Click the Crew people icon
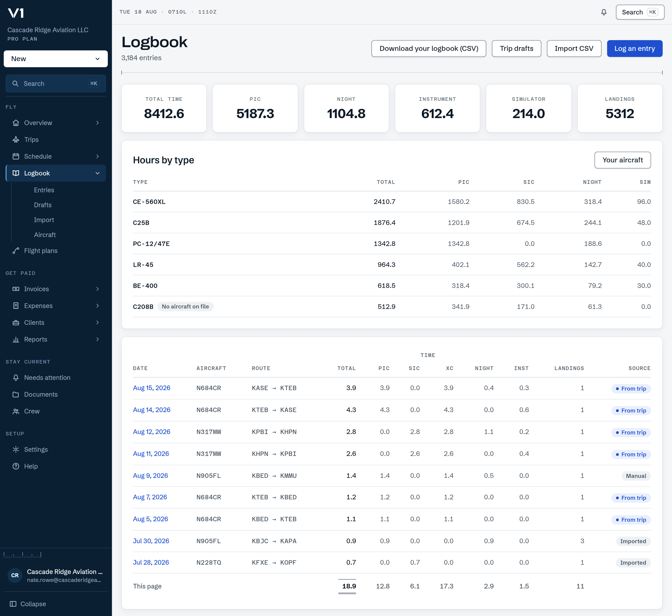 [16, 411]
